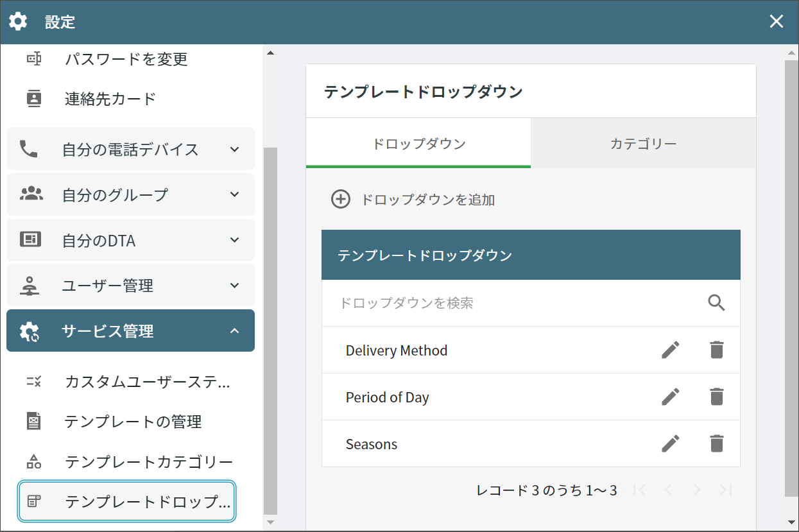Switch to the ドロップダウン tab
799x532 pixels.
click(418, 143)
